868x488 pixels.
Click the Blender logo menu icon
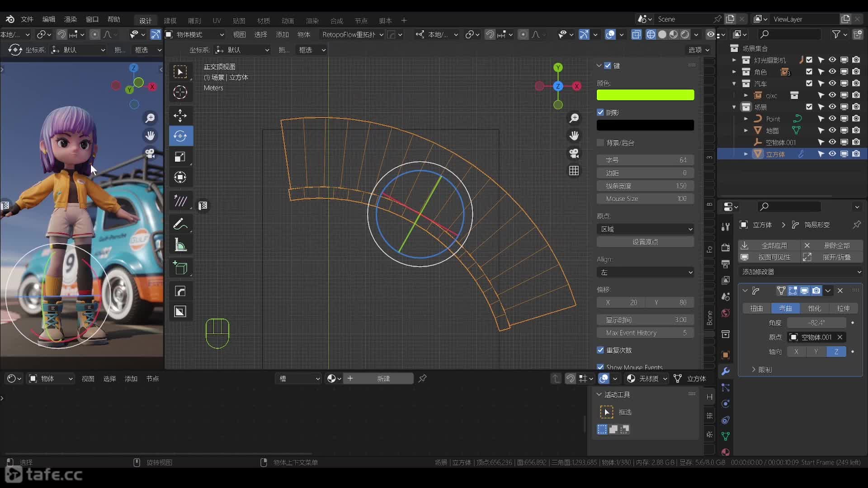[10, 19]
